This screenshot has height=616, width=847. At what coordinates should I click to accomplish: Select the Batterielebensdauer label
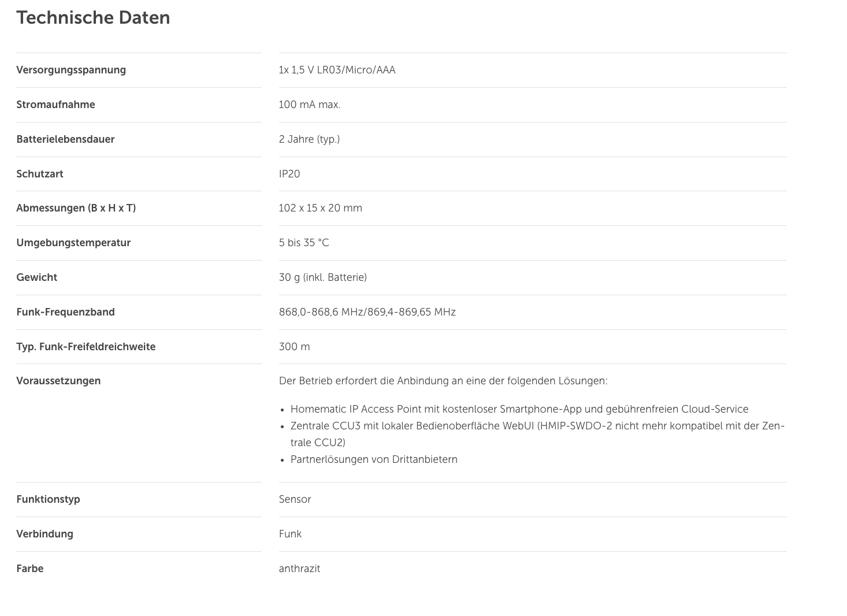65,139
